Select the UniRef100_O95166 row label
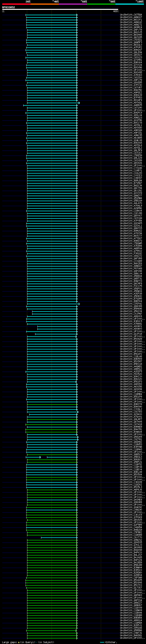This screenshot has width=146, height=644. coord(131,628)
